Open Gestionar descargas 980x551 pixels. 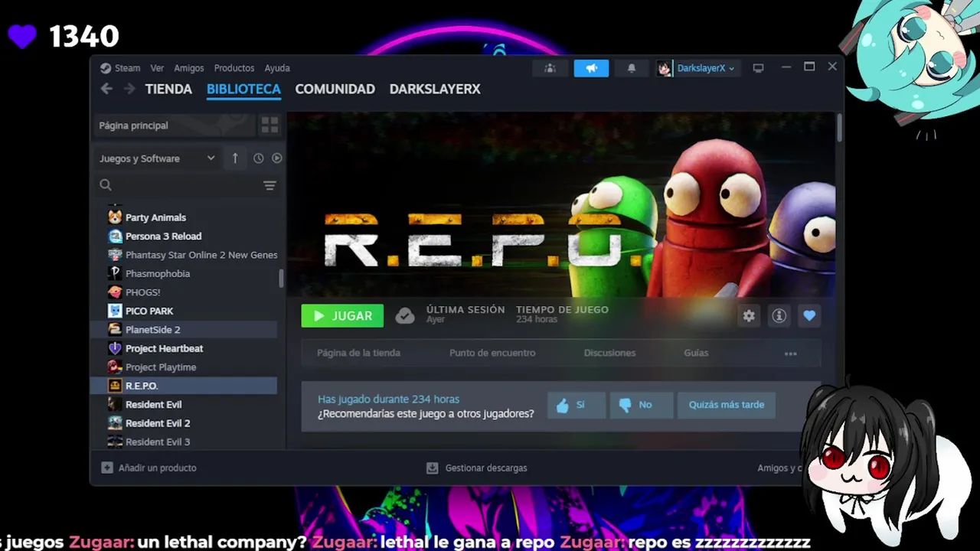pos(477,468)
